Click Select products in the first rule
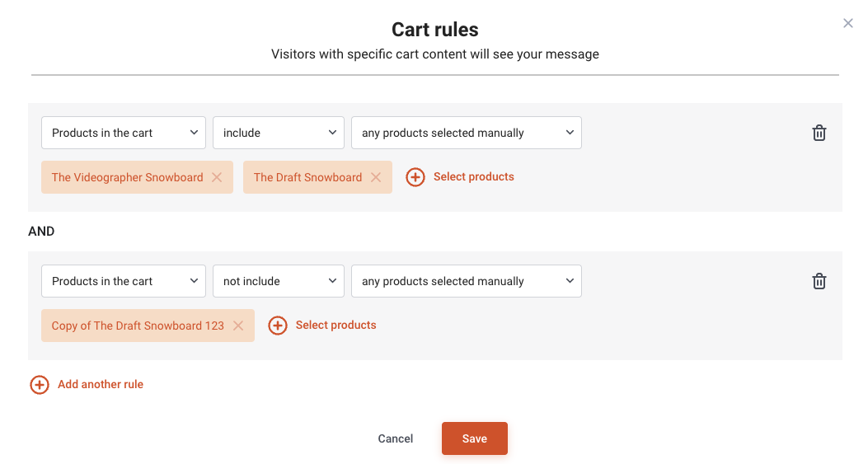868x464 pixels. point(473,176)
